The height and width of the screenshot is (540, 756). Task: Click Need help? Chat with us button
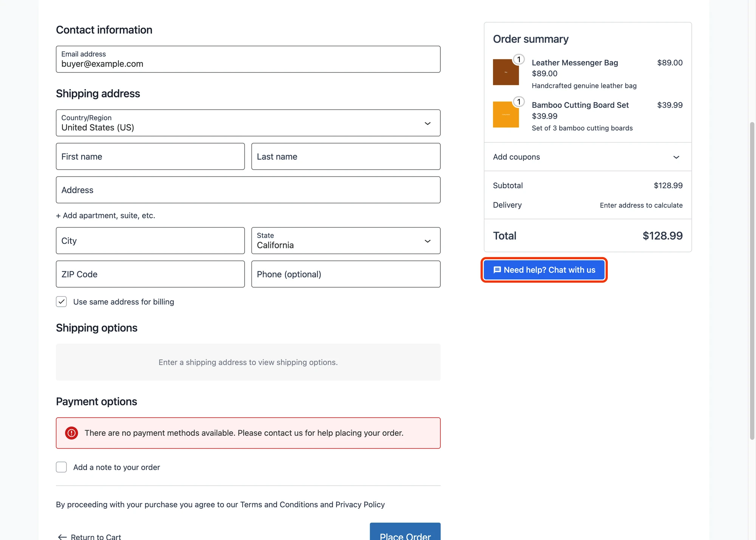tap(544, 270)
